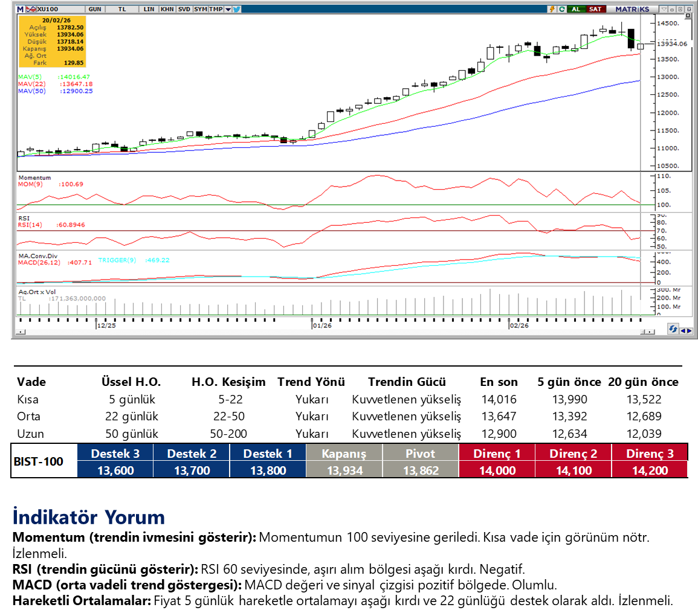Select the SYM toolbar item
698x616 pixels.
pos(201,9)
